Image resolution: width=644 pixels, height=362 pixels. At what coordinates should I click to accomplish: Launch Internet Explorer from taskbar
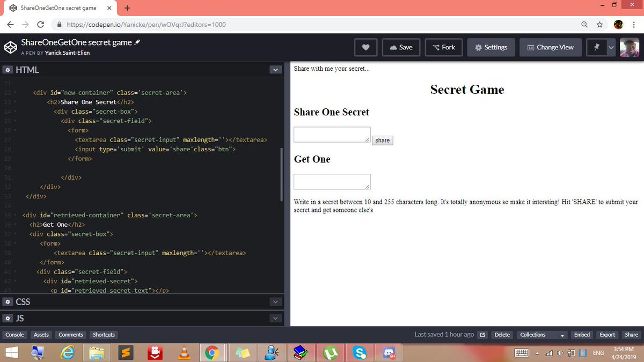click(67, 352)
